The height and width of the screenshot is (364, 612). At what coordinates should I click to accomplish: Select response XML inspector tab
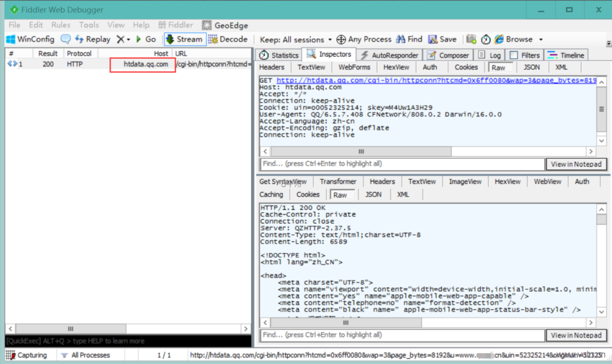pos(403,195)
